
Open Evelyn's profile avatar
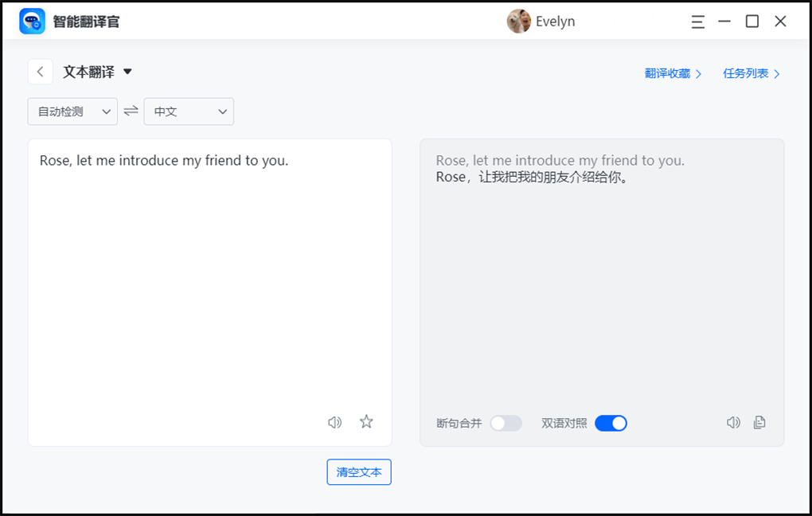518,21
